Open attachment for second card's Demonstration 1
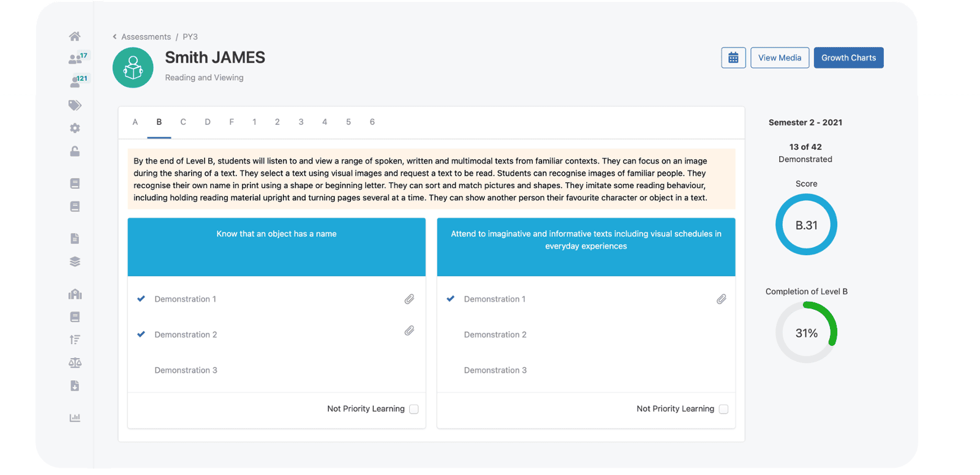Screen dimensions: 980x475 722,299
